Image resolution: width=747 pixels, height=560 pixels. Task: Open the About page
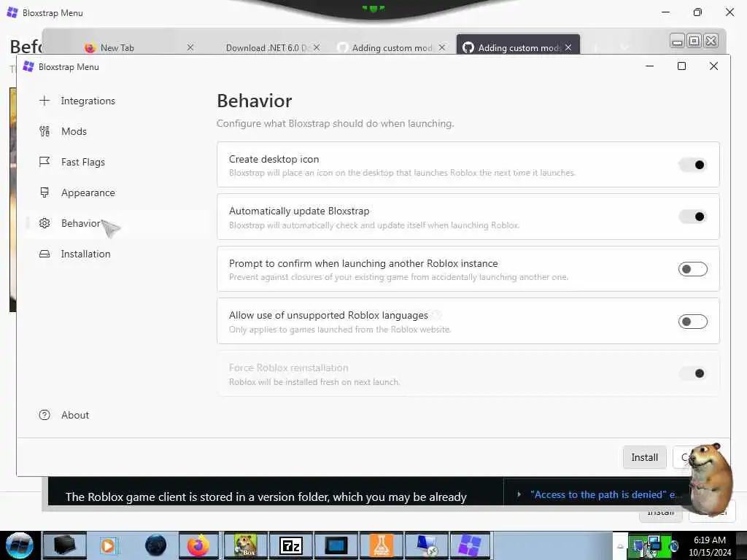tap(75, 415)
